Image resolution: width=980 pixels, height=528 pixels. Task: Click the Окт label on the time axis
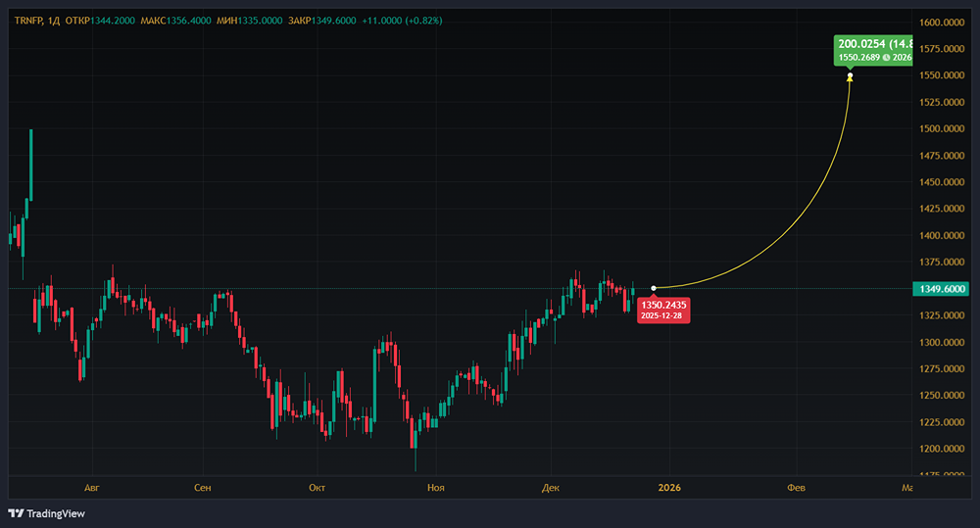pos(317,487)
